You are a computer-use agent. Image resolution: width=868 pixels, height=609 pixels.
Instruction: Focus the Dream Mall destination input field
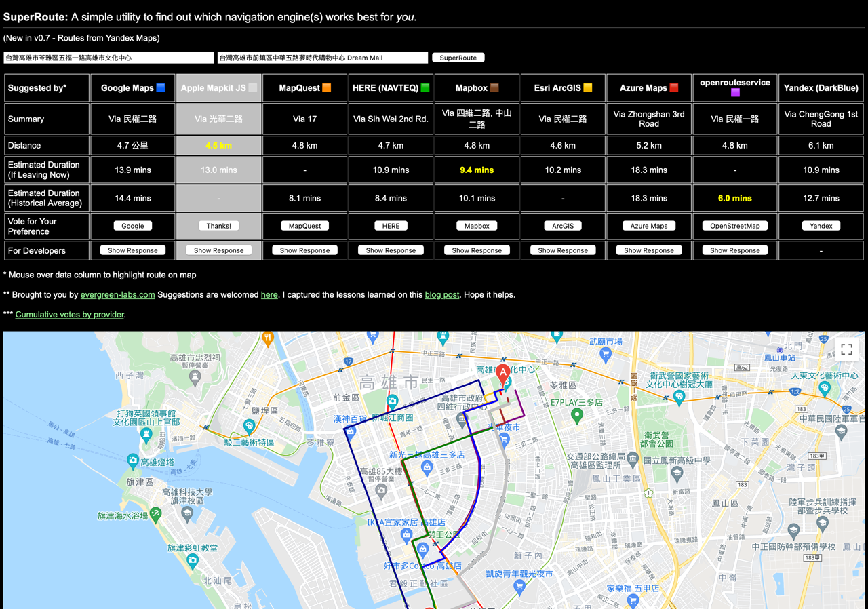point(323,58)
